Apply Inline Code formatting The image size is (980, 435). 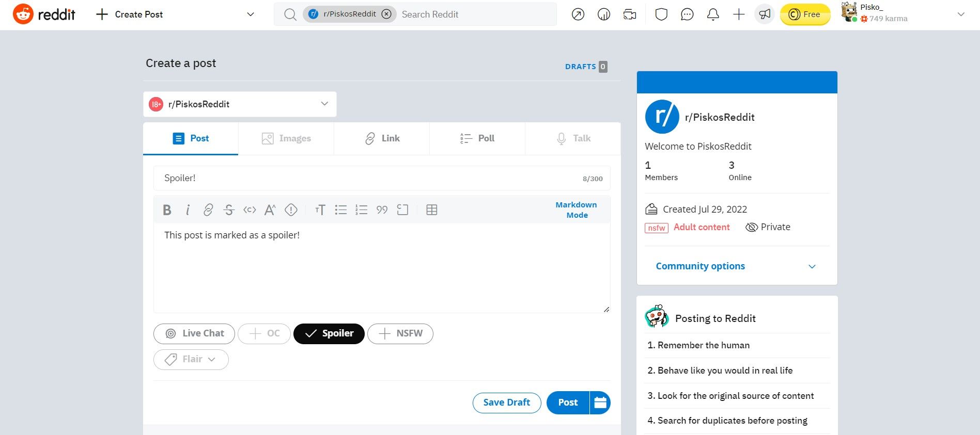[250, 210]
